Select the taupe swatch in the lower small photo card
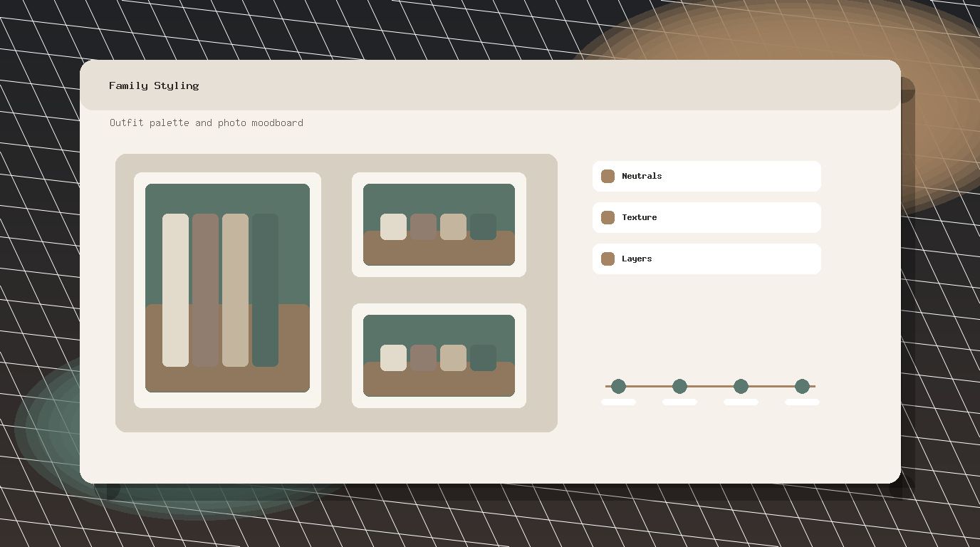The height and width of the screenshot is (547, 980). coord(423,358)
